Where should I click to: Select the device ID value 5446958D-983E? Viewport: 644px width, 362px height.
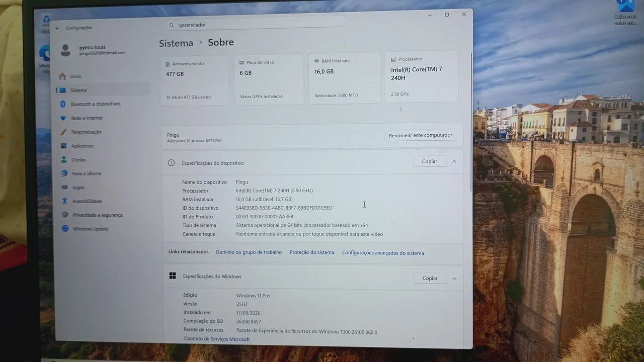[x=284, y=208]
